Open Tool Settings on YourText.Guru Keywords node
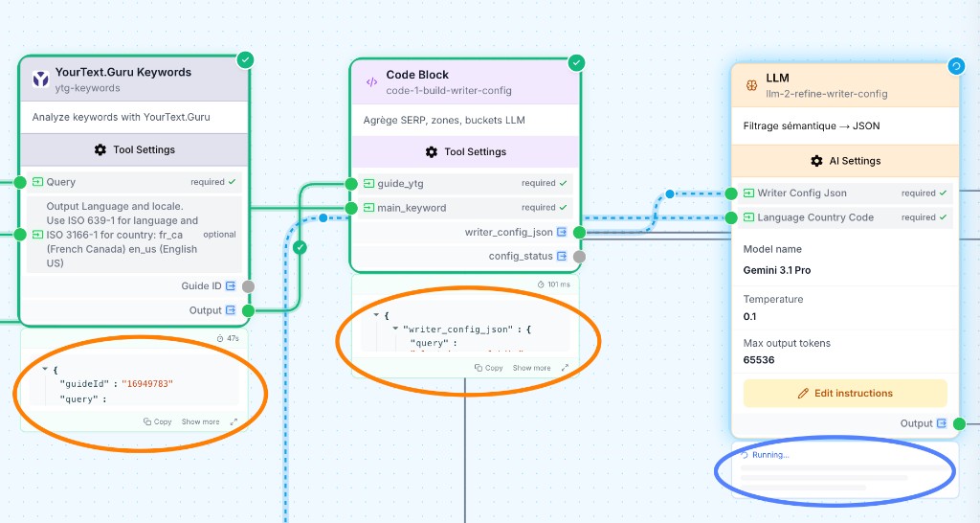Screen dimensions: 980x523 pos(134,149)
